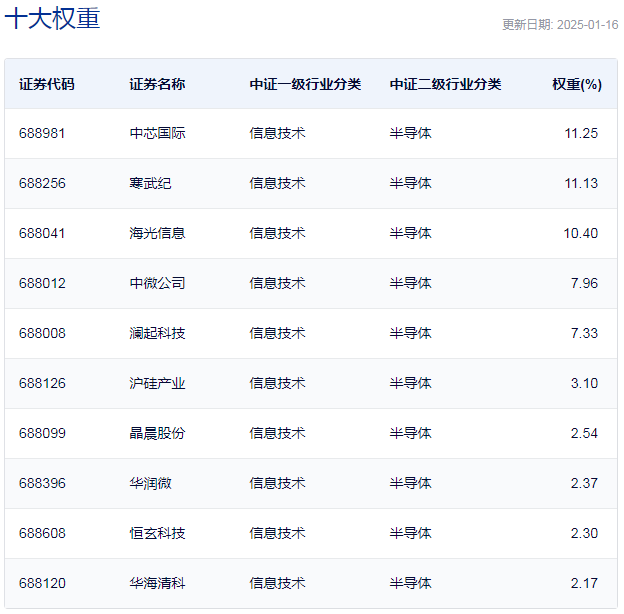Open the 澜起科技 row name
This screenshot has height=614, width=624.
point(157,333)
